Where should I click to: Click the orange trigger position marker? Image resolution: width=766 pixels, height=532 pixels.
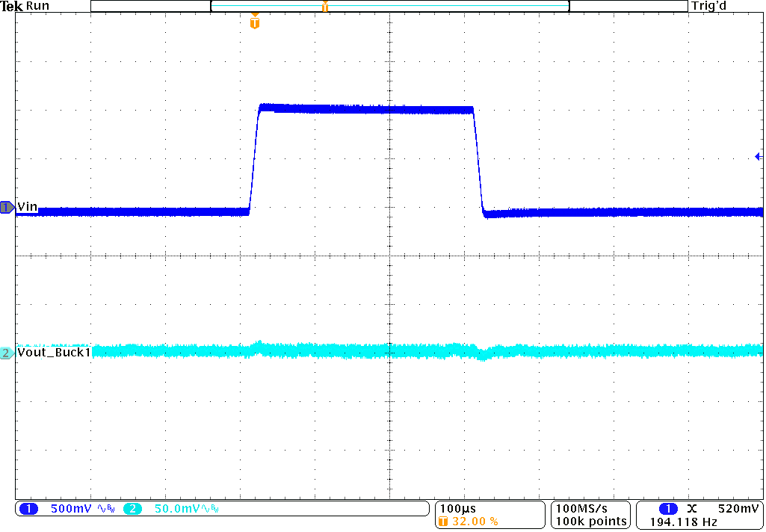coord(254,21)
